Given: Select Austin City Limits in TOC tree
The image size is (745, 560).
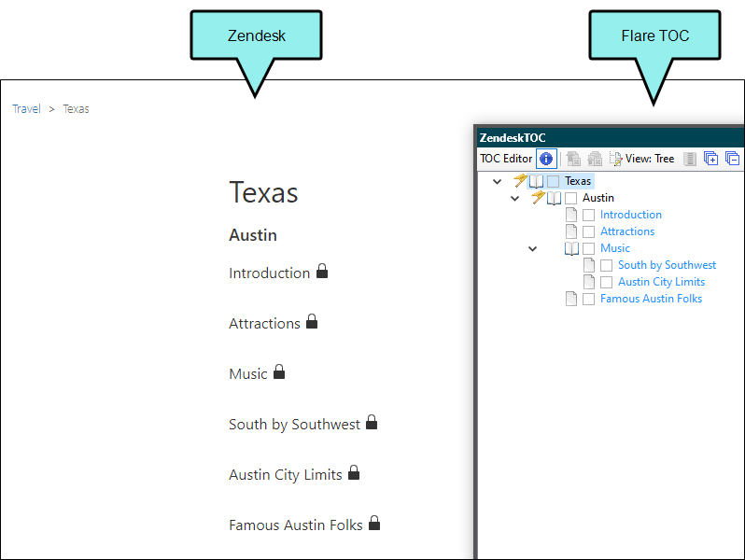Looking at the screenshot, I should pyautogui.click(x=661, y=282).
